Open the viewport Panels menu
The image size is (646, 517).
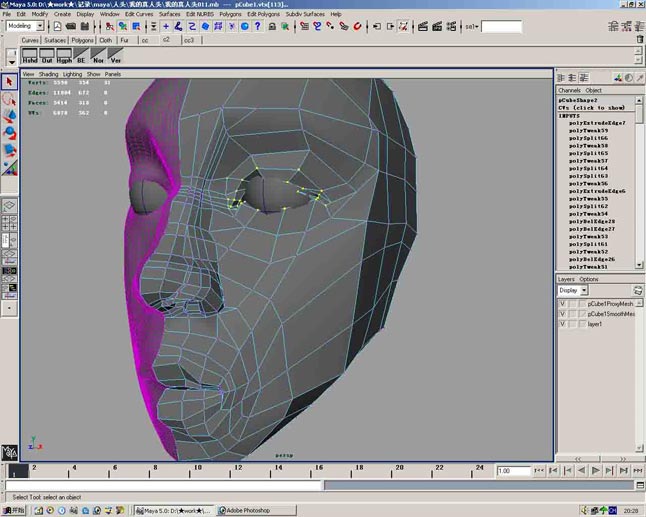click(112, 74)
